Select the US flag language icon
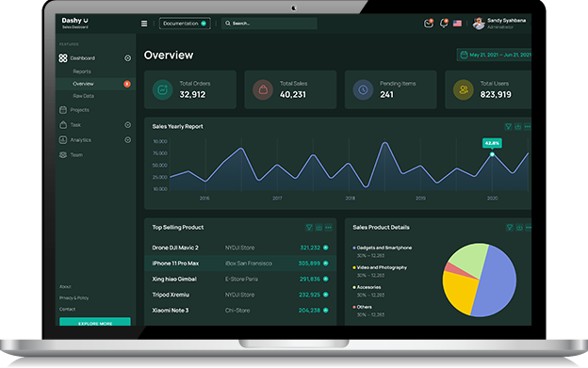 (x=457, y=24)
